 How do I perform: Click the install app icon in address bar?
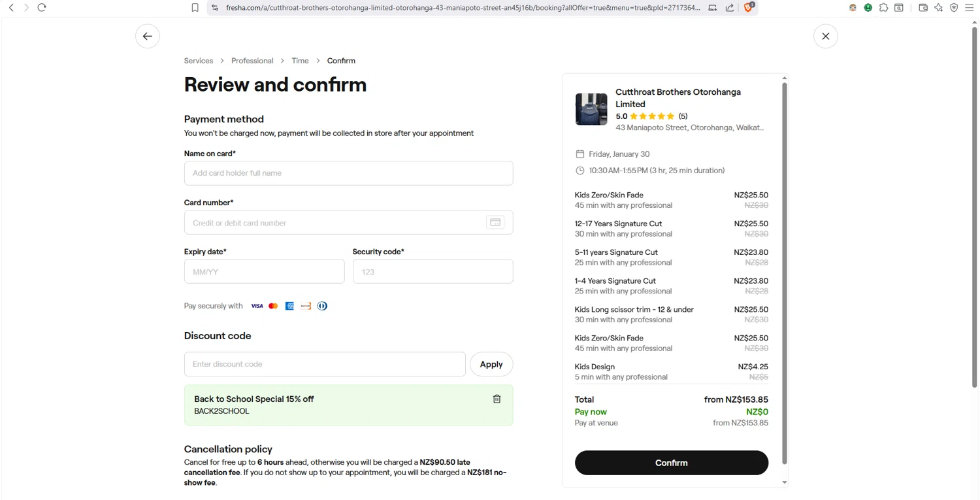click(x=713, y=8)
